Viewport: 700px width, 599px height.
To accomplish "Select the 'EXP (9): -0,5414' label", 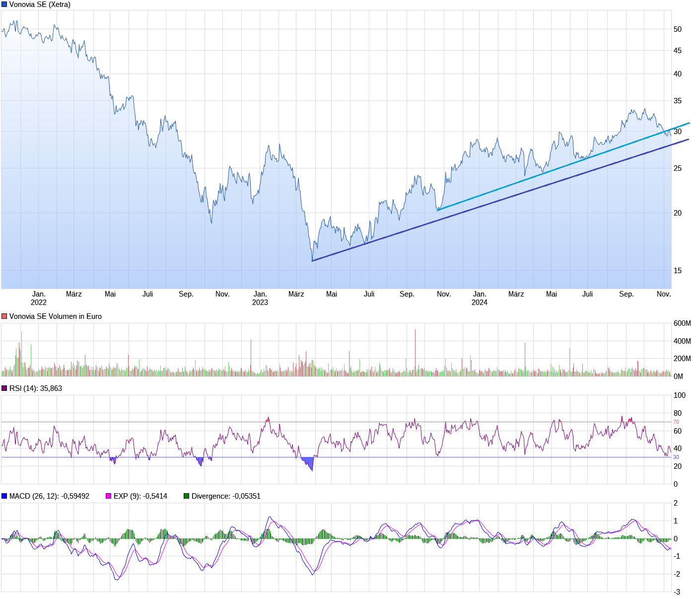I will pyautogui.click(x=140, y=496).
